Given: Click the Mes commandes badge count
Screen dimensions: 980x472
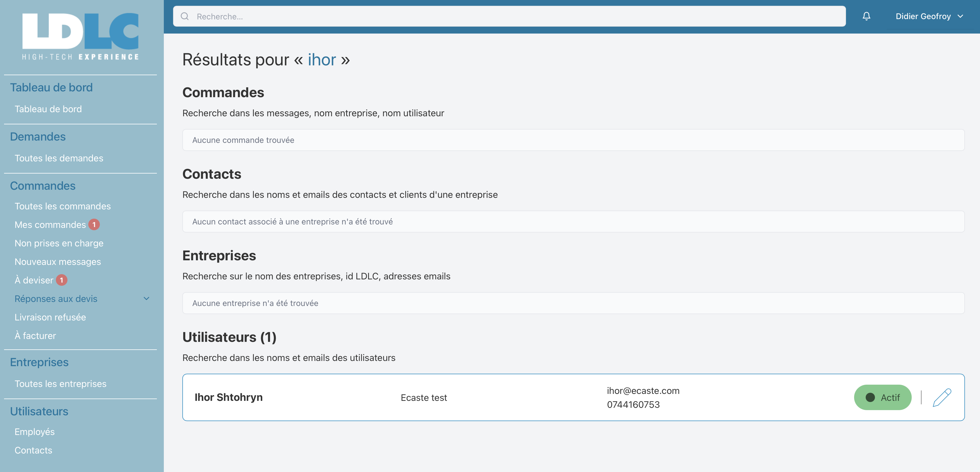Looking at the screenshot, I should pyautogui.click(x=94, y=225).
